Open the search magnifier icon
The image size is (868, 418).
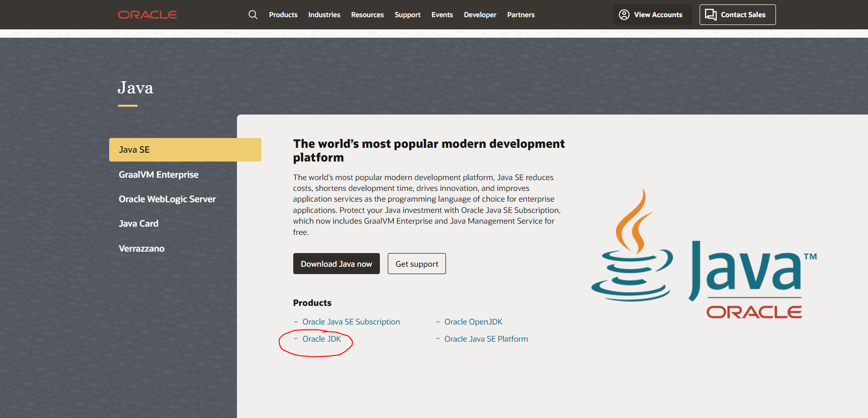tap(253, 15)
